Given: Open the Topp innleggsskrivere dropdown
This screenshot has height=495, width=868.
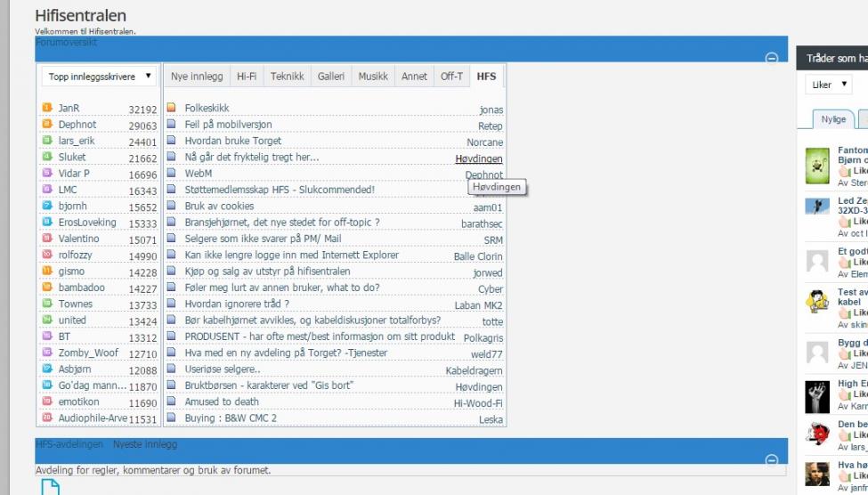Looking at the screenshot, I should pyautogui.click(x=99, y=77).
